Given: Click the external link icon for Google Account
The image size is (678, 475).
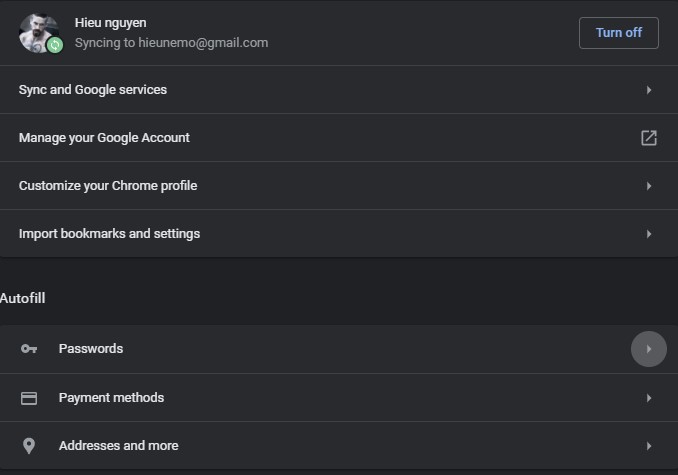Looking at the screenshot, I should click(x=648, y=138).
